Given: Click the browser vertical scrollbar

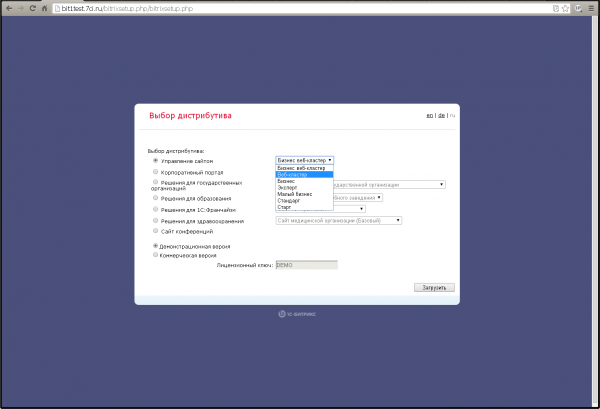Looking at the screenshot, I should coord(595,212).
